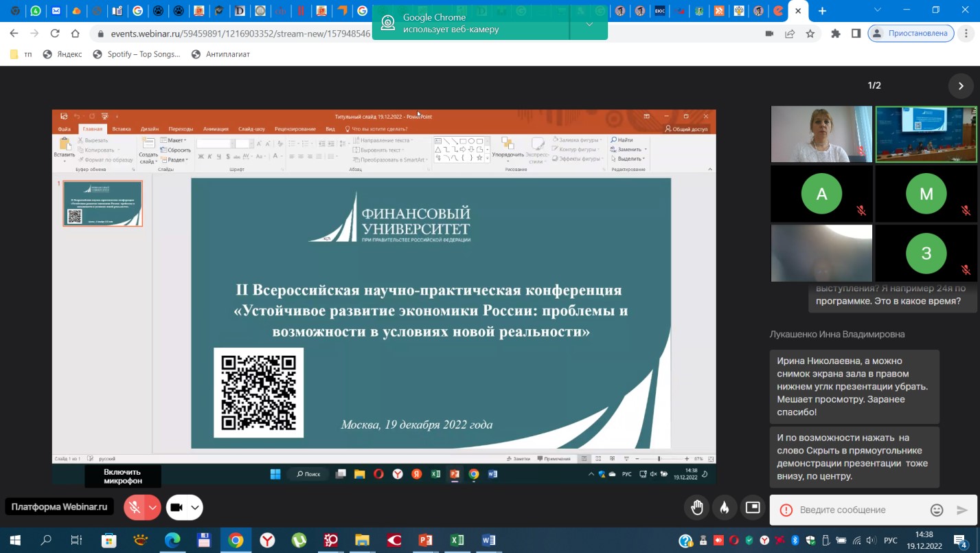Image resolution: width=980 pixels, height=553 pixels.
Task: Go to next page of participant videos
Action: tap(961, 86)
